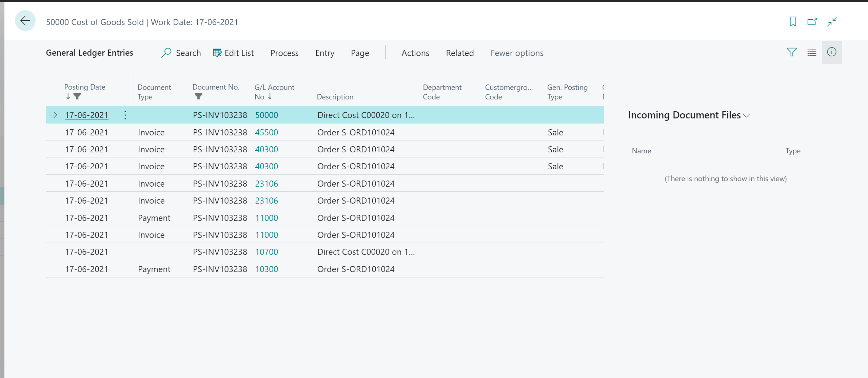Open Posting Date column filter dropdown
The width and height of the screenshot is (868, 378).
(77, 96)
